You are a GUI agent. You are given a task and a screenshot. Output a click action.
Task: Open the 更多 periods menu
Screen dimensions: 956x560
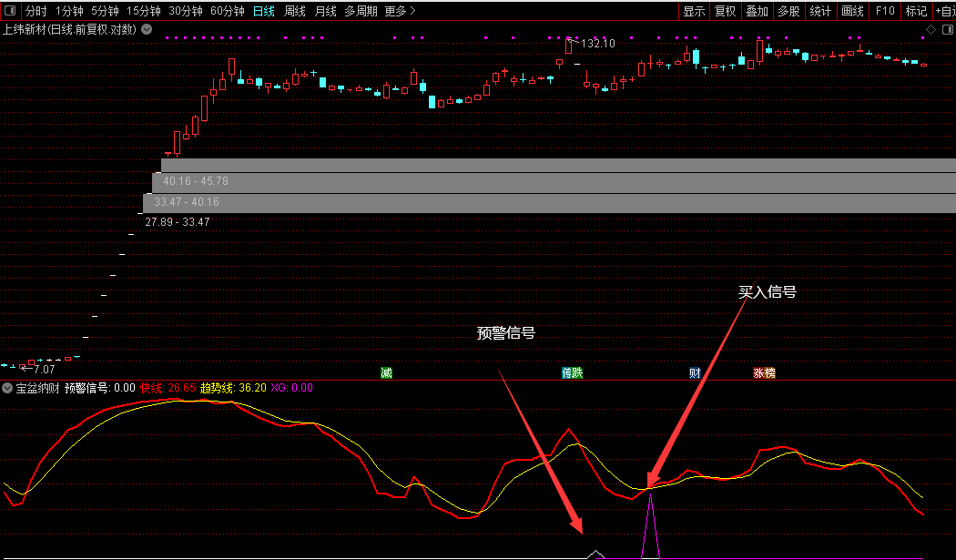[x=400, y=11]
